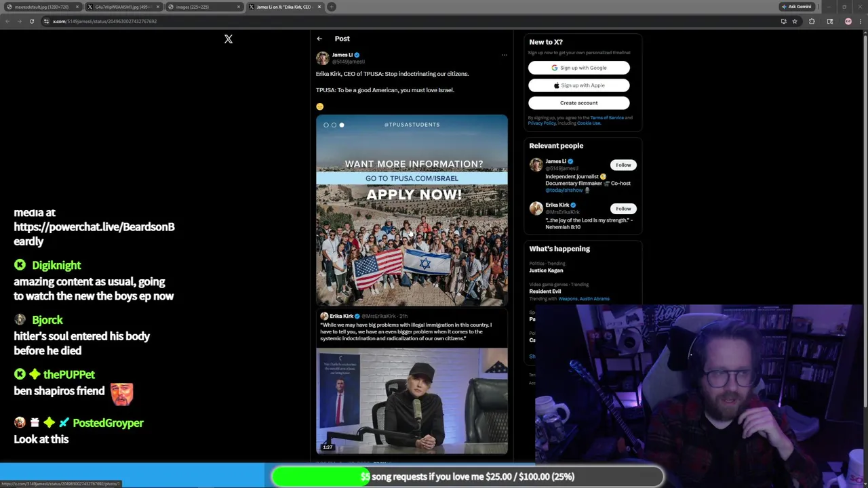The image size is (868, 488).
Task: Click the 'Relevant people' heading
Action: (556, 146)
